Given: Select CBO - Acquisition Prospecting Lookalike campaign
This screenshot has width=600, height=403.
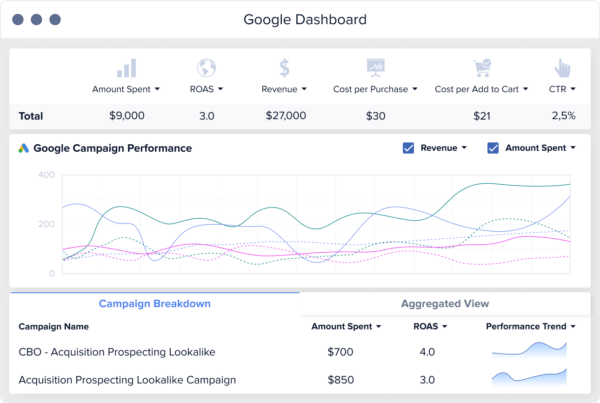Looking at the screenshot, I should click(x=117, y=352).
